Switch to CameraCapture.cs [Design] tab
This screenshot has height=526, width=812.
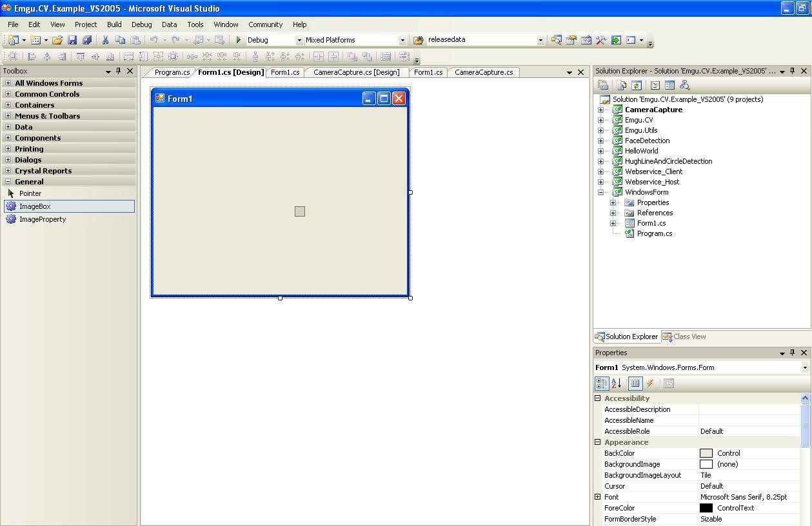click(356, 72)
